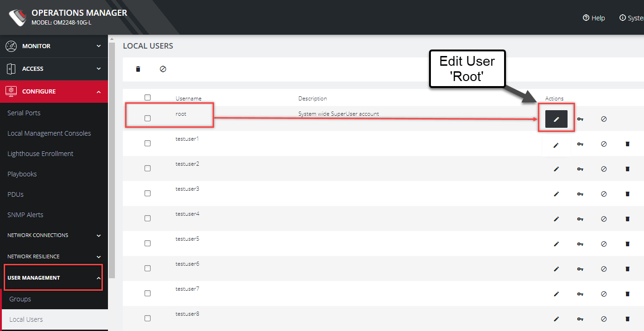Open Serial Ports in the sidebar
This screenshot has width=644, height=331.
[24, 113]
